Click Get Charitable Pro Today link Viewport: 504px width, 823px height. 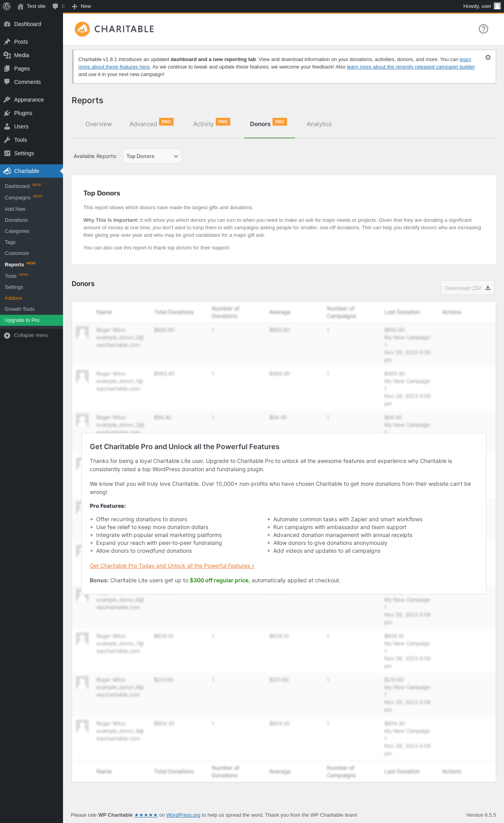[172, 566]
